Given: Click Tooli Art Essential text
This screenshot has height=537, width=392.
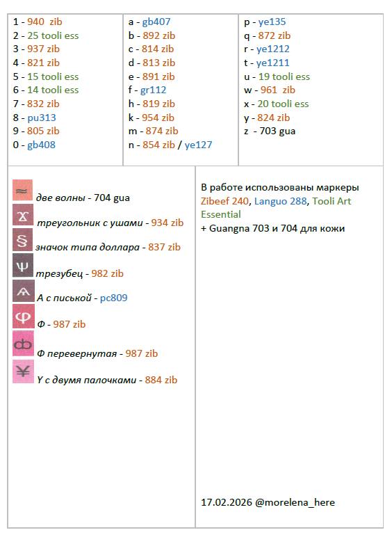Looking at the screenshot, I should [276, 207].
